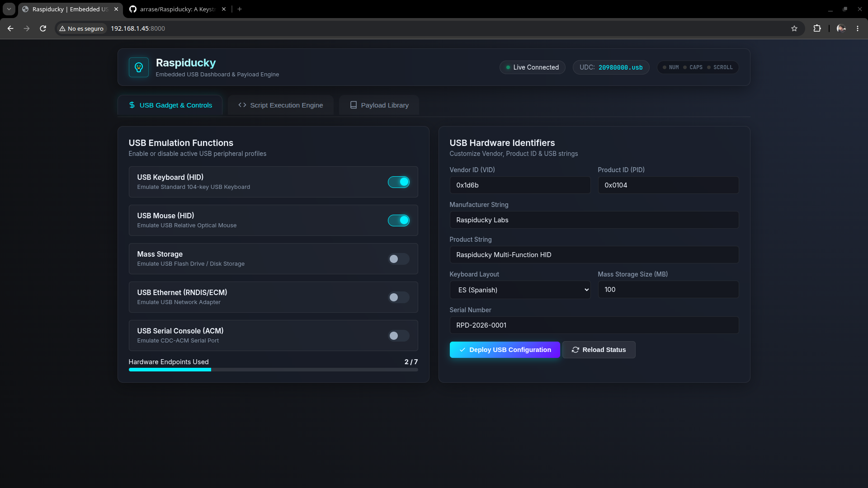
Task: Click the Serial Number input field
Action: (x=594, y=325)
